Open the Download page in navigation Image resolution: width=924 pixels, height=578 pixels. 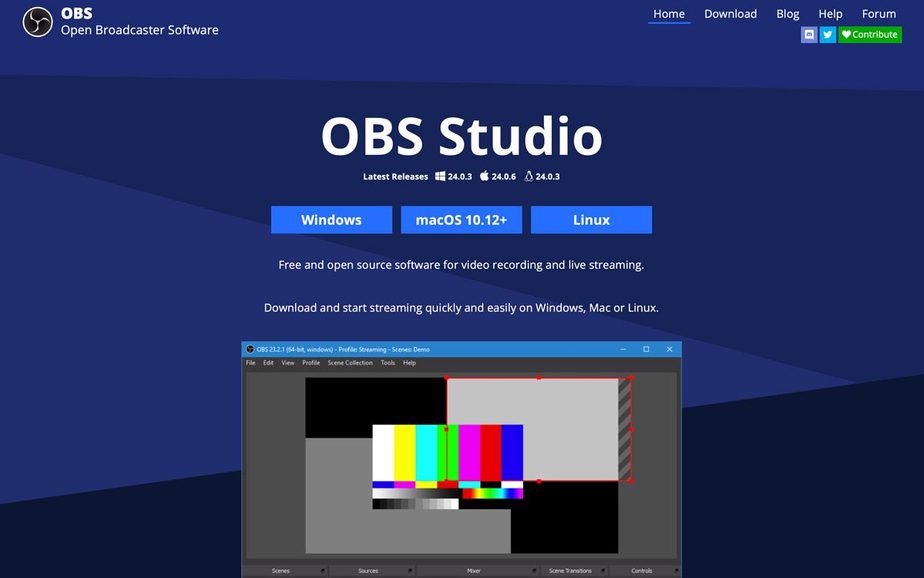(730, 14)
